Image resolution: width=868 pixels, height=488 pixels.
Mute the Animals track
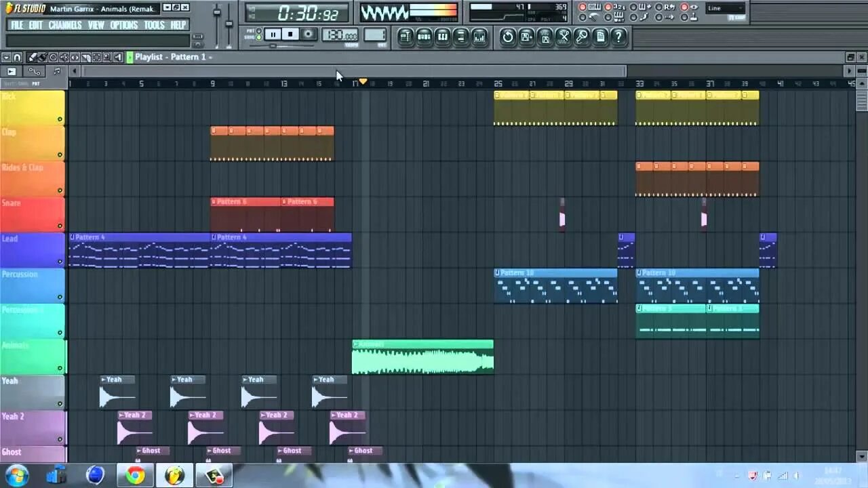pyautogui.click(x=60, y=369)
